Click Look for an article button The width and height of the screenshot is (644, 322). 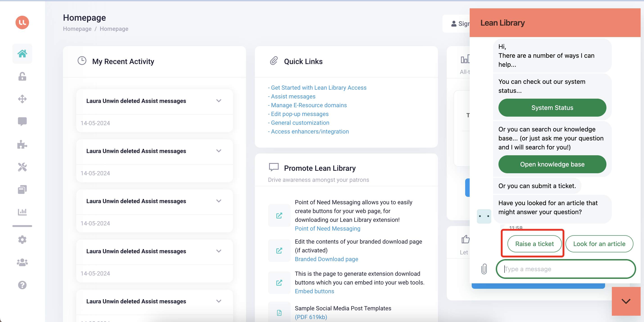point(599,244)
